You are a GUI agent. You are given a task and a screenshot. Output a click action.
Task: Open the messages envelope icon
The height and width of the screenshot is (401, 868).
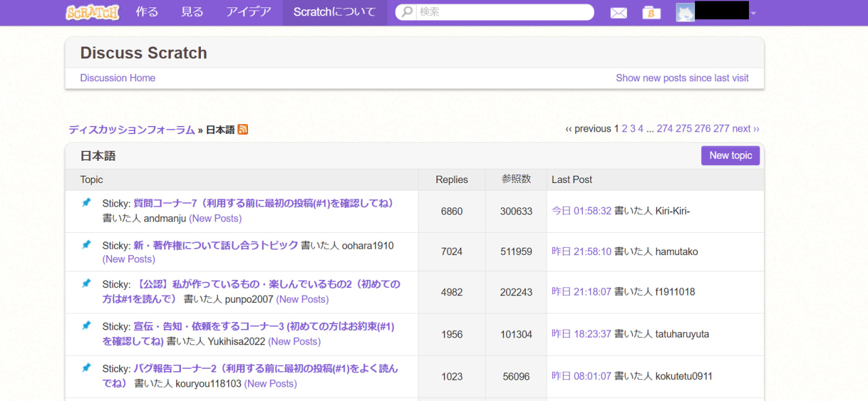619,13
